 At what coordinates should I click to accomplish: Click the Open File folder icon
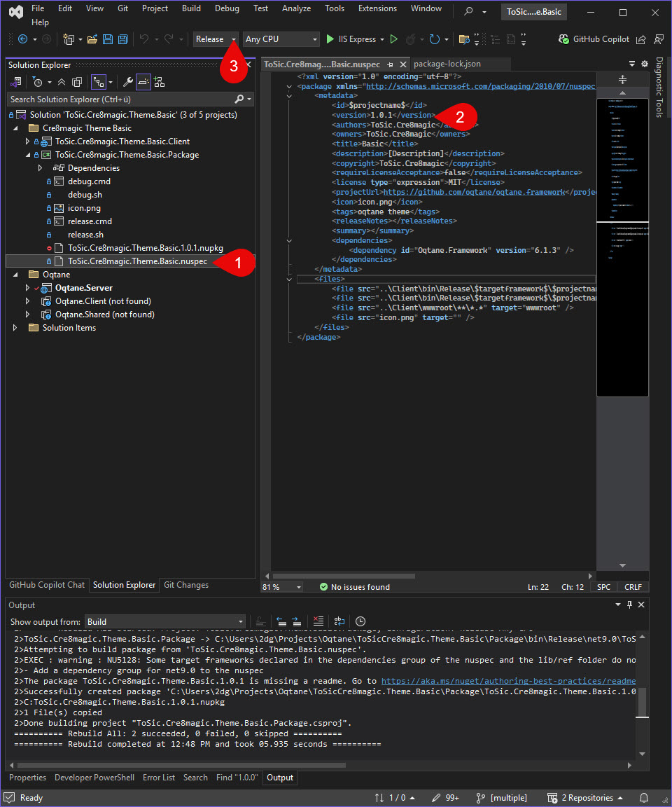click(92, 39)
